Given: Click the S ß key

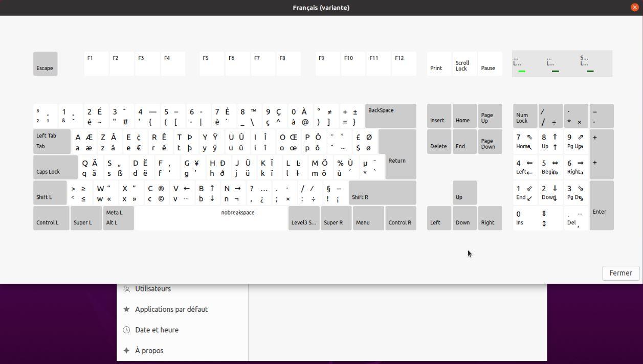Looking at the screenshot, I should point(117,167).
